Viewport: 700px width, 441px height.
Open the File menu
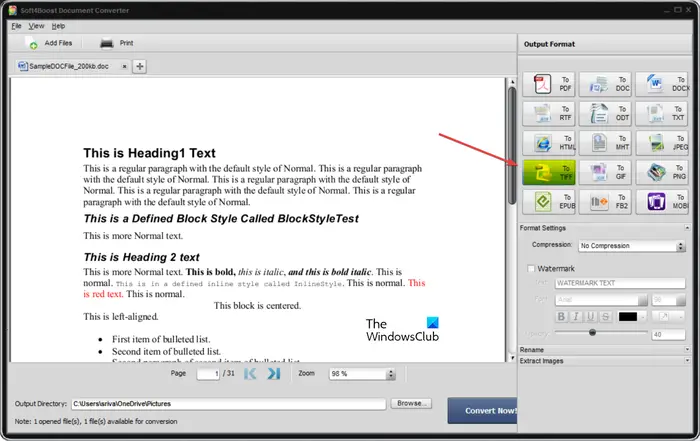click(17, 26)
